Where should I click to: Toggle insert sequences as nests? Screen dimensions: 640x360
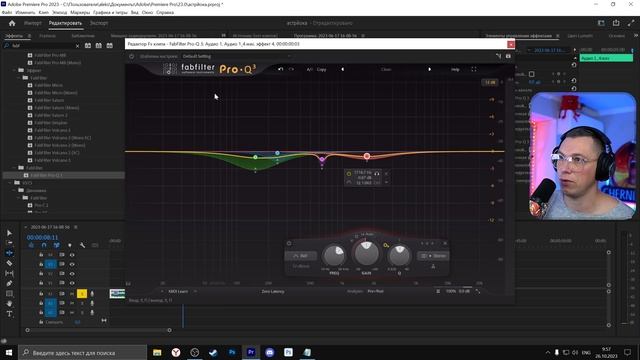31,245
